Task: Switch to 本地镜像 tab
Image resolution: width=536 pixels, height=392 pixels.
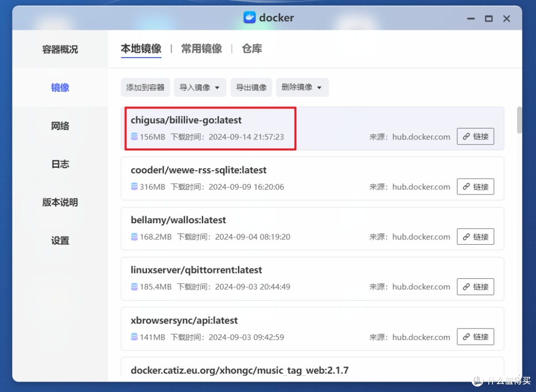Action: point(141,49)
